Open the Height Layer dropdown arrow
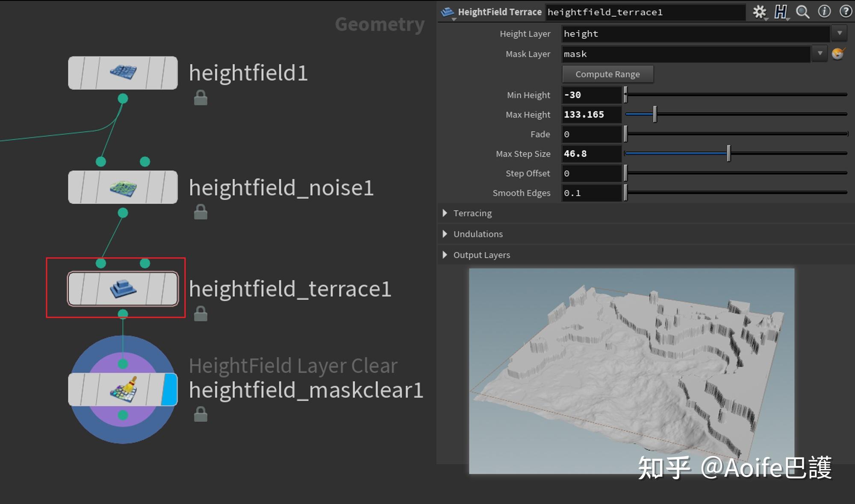855x504 pixels. (840, 33)
